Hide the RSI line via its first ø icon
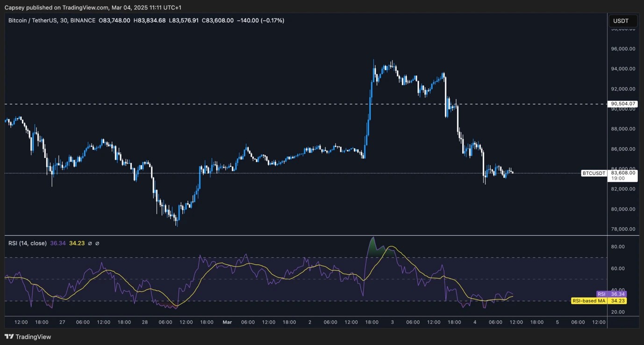Screen dimensions: 644x345 coord(90,243)
